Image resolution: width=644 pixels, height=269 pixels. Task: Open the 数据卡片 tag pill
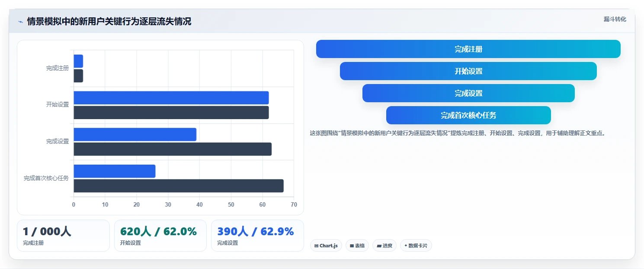(416, 246)
